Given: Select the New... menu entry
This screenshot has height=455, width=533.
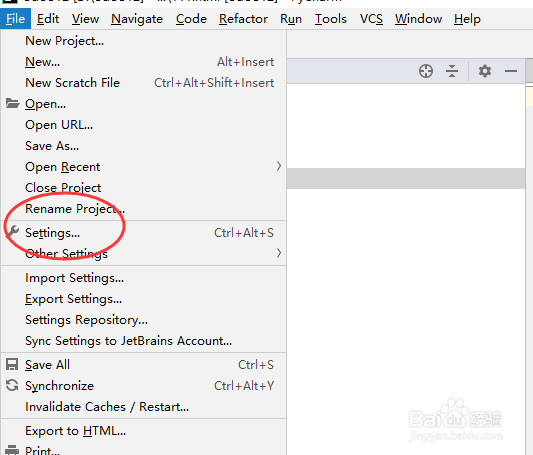Looking at the screenshot, I should coord(143,62).
